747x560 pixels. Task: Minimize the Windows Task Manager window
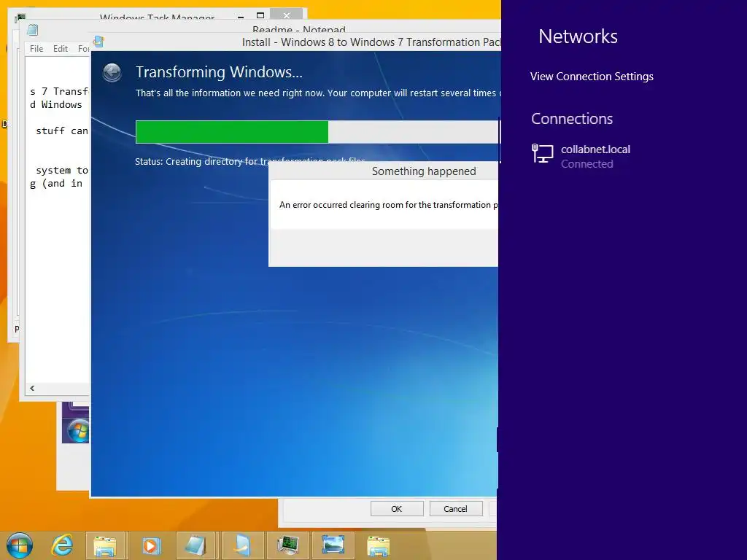(241, 16)
